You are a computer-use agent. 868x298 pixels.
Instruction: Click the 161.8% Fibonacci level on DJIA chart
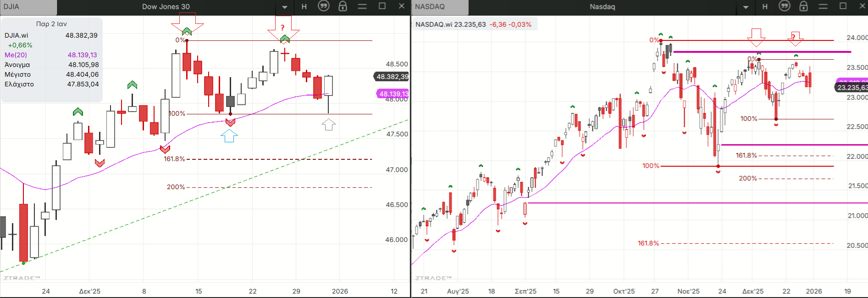click(174, 159)
